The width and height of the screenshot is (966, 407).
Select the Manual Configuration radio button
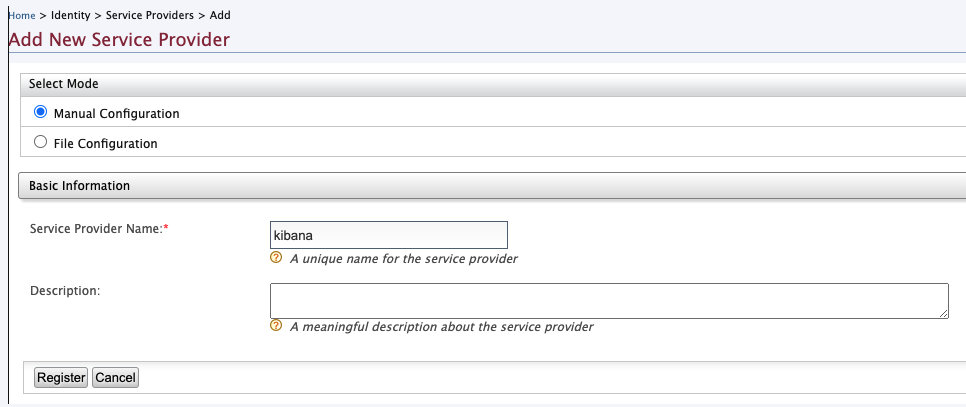coord(41,113)
